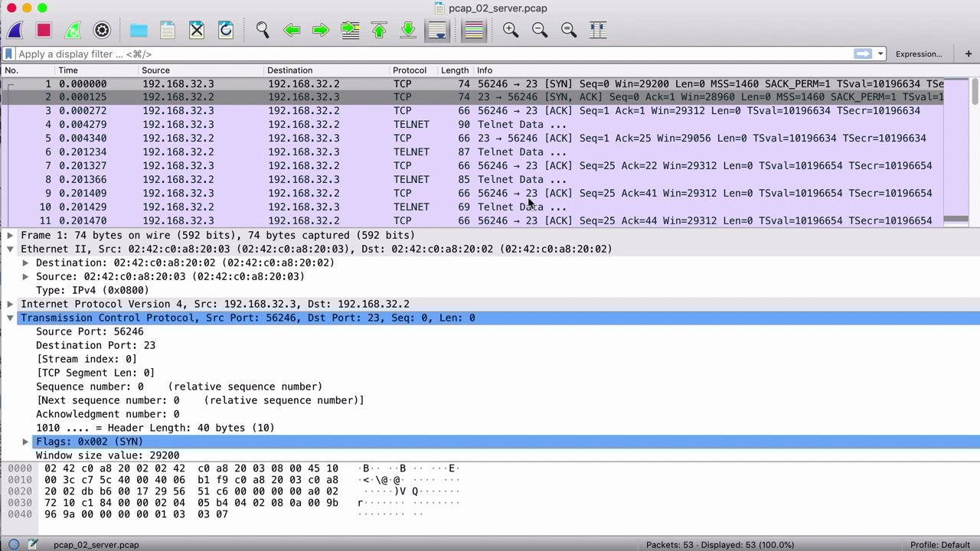980x551 pixels.
Task: Select packet 10, the 69-byte TELNET row
Action: [473, 207]
